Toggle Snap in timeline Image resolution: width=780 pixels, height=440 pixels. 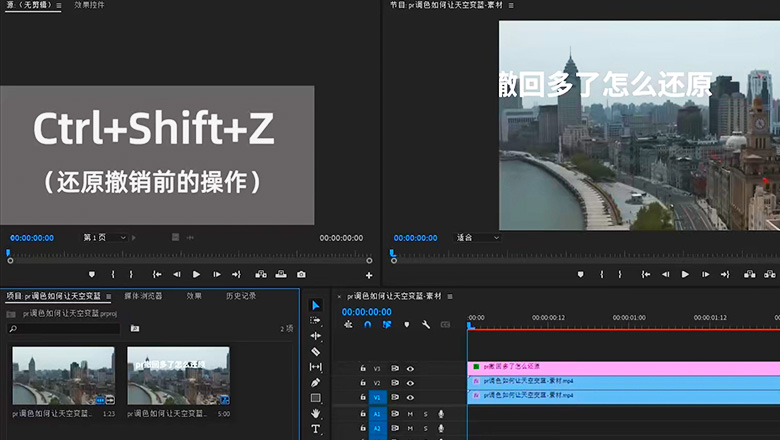368,325
